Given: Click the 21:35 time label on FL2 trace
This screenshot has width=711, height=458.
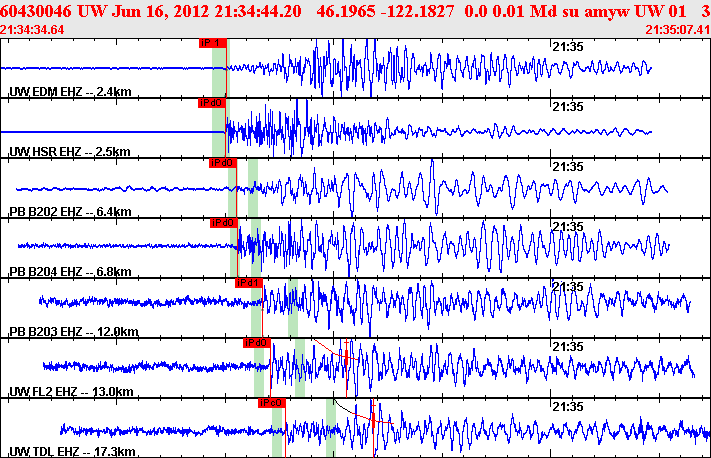Looking at the screenshot, I should coord(568,346).
